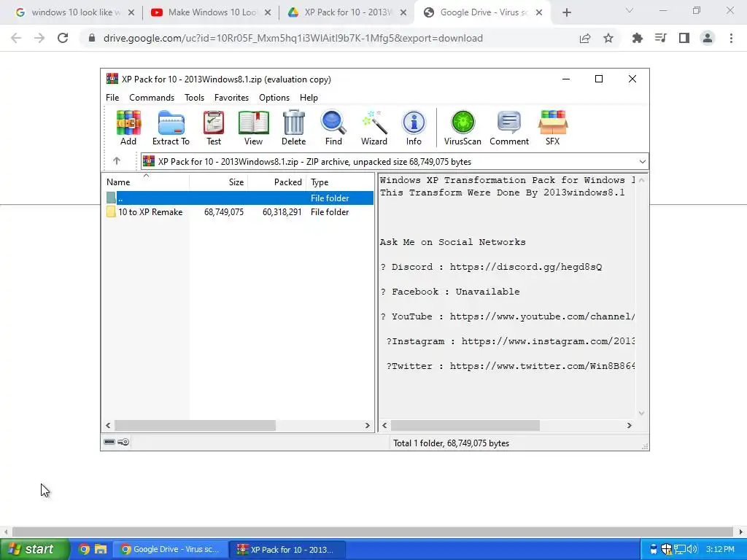Open the Help menu

(x=309, y=97)
